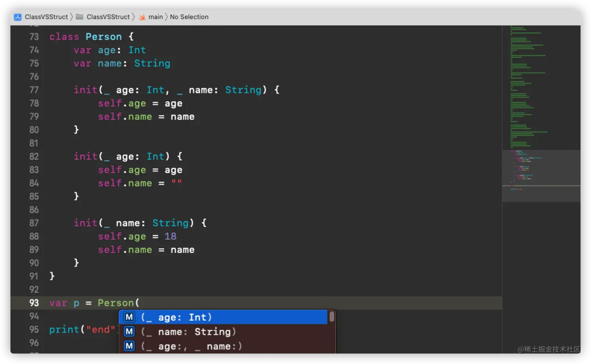Open the No Selection breadcrumb menu
591x364 pixels.
189,17
